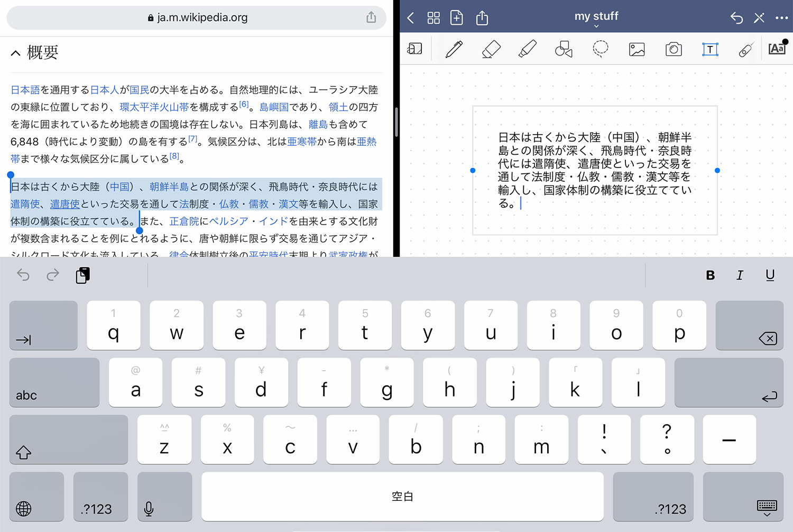Tap the tab key
The image size is (793, 532).
[43, 325]
